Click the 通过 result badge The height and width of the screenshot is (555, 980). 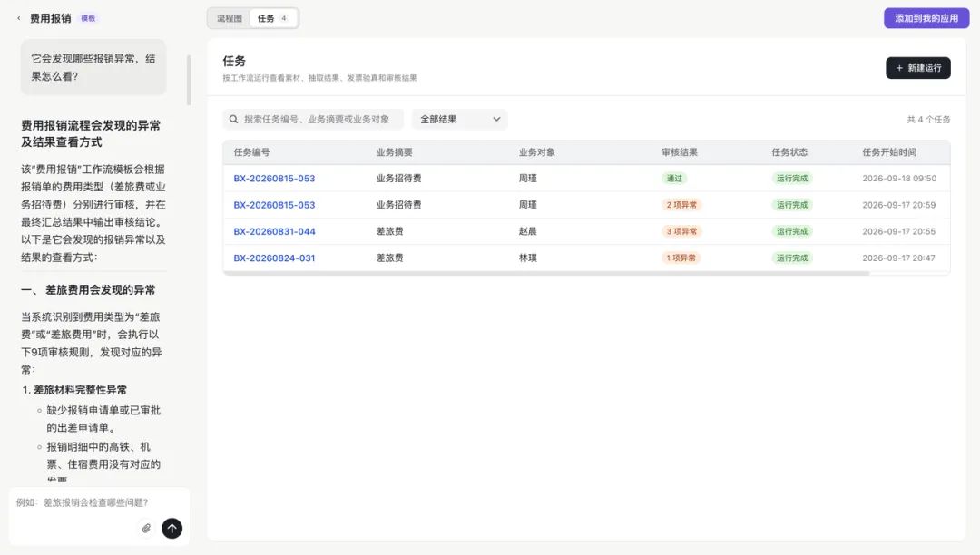[674, 179]
